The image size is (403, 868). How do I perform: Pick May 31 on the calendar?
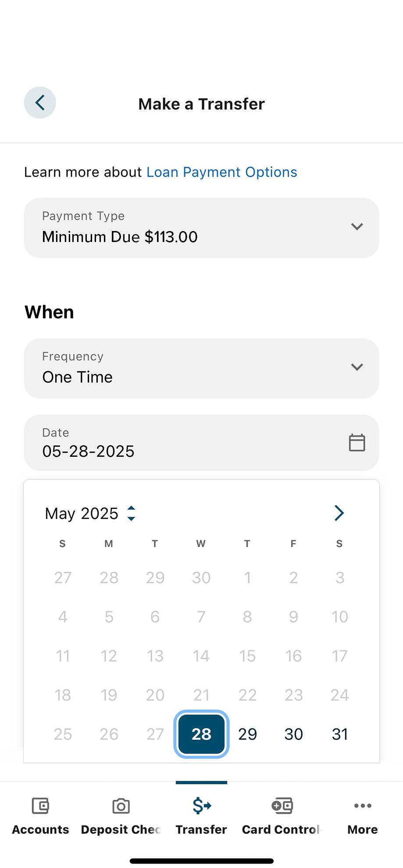tap(340, 734)
